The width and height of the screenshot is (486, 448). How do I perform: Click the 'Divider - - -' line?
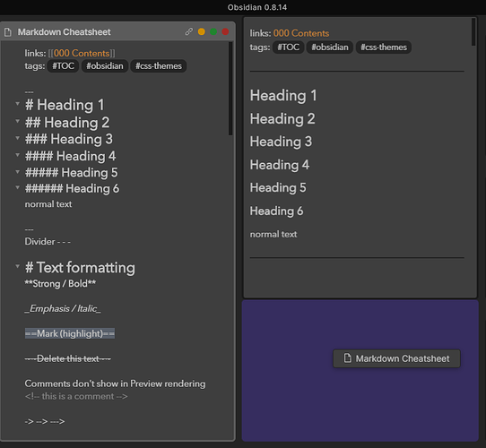pyautogui.click(x=48, y=241)
